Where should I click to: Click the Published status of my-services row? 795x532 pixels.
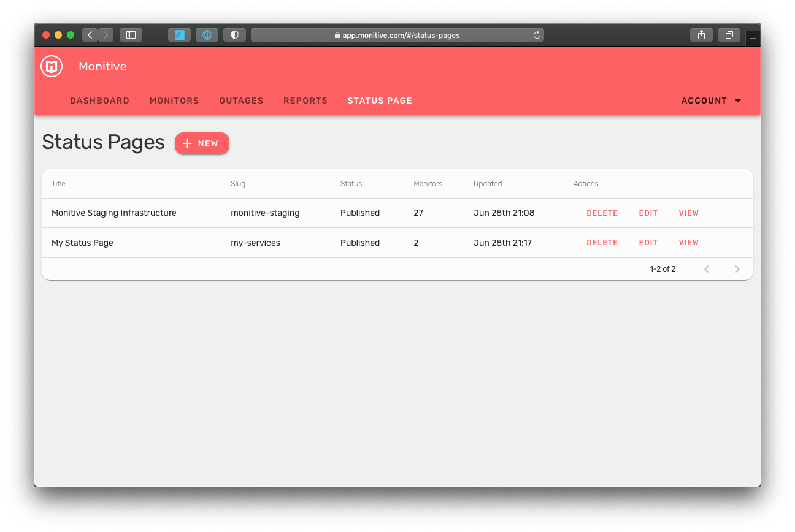click(x=360, y=243)
